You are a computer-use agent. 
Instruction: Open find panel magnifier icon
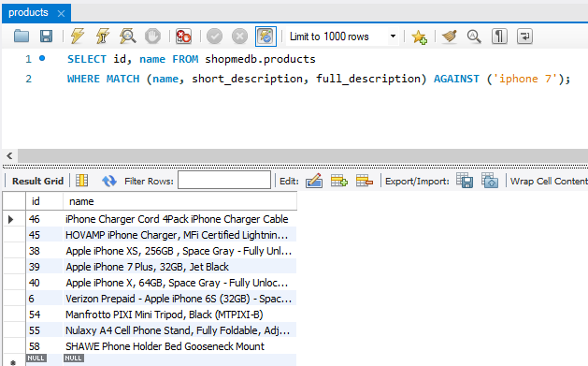tap(474, 37)
